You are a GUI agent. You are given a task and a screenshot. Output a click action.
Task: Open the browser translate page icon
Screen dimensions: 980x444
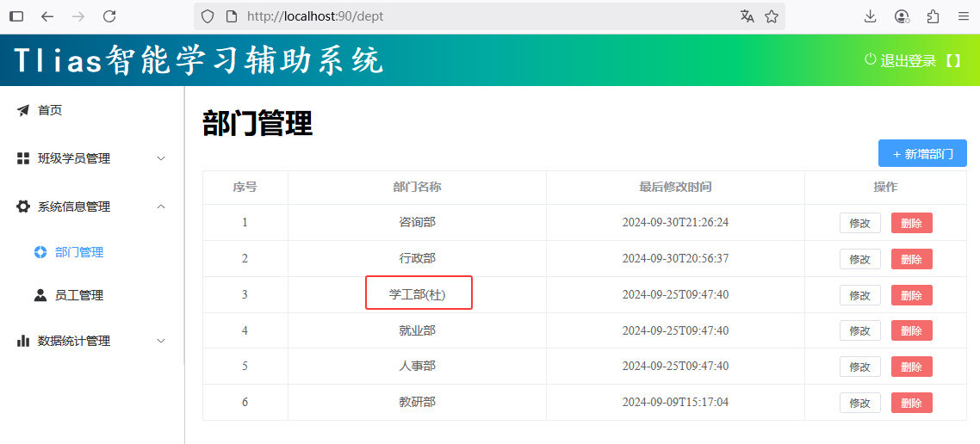pos(747,16)
